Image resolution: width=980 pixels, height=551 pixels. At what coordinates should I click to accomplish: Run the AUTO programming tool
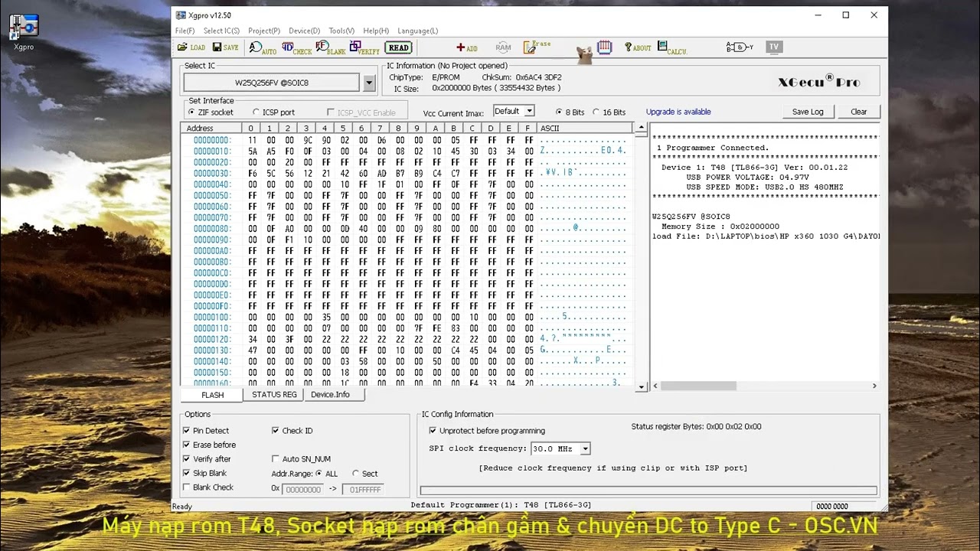(263, 47)
